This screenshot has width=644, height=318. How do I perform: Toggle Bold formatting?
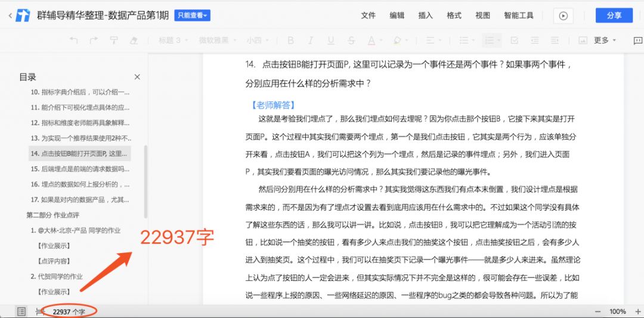coord(290,40)
